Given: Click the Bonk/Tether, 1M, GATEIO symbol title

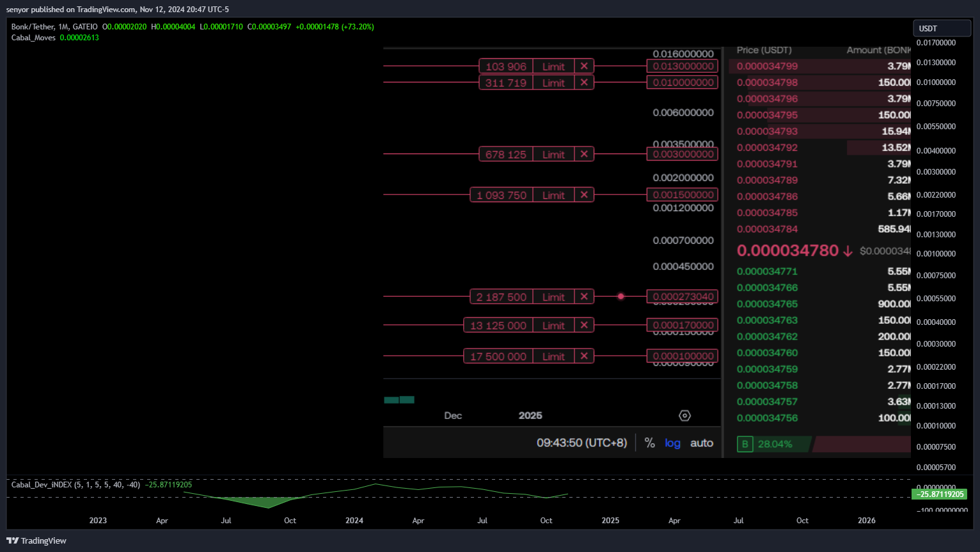Looking at the screenshot, I should click(54, 27).
